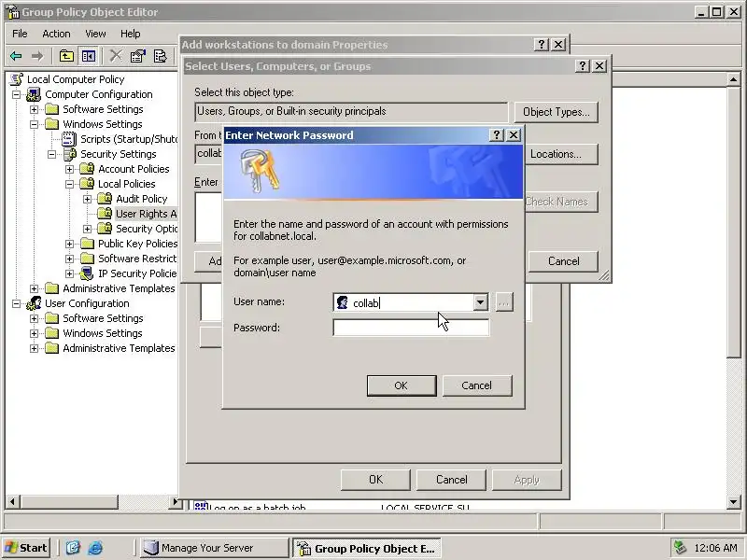Screen dimensions: 747x560
Task: Click the Group Policy Object Editor taskbar button
Action: coord(367,549)
